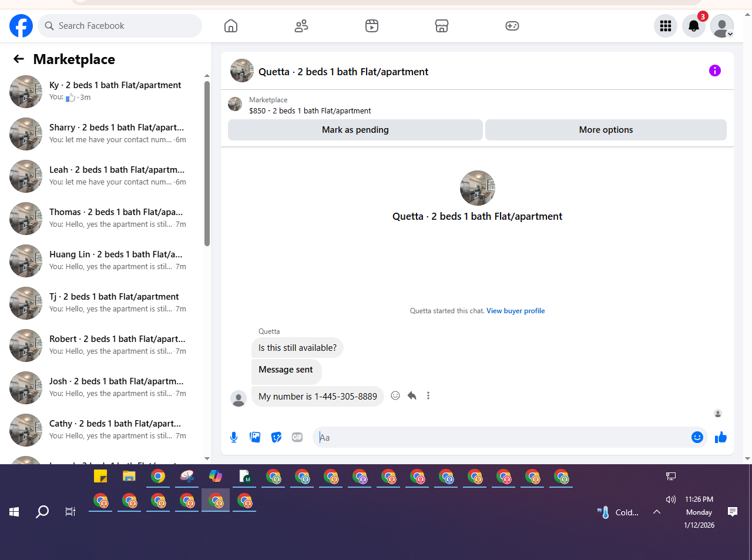The width and height of the screenshot is (752, 560).
Task: Focus the Aa message input
Action: pyautogui.click(x=502, y=437)
